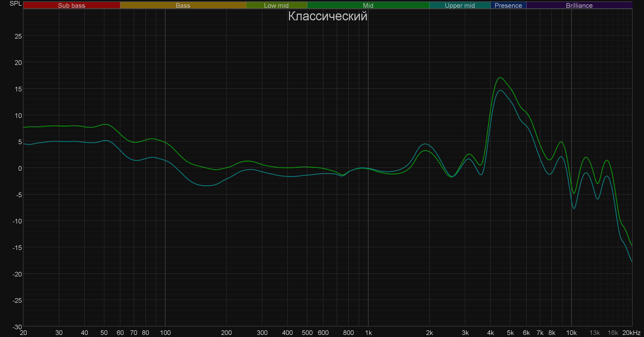Click the SPL axis label
Image resolution: width=644 pixels, height=337 pixels.
click(x=15, y=4)
